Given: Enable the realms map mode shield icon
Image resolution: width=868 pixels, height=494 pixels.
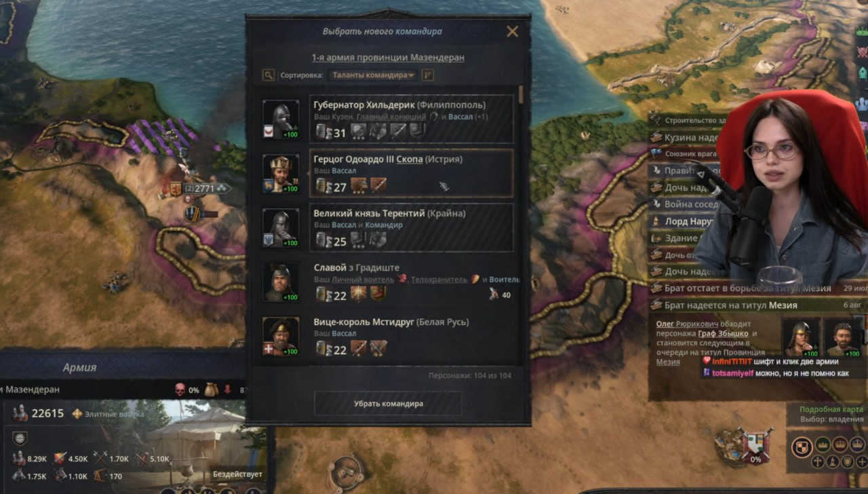Looking at the screenshot, I should click(802, 446).
